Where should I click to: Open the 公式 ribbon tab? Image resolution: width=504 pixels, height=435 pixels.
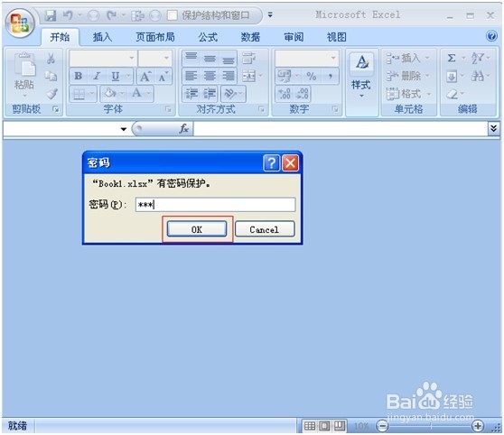pos(208,37)
